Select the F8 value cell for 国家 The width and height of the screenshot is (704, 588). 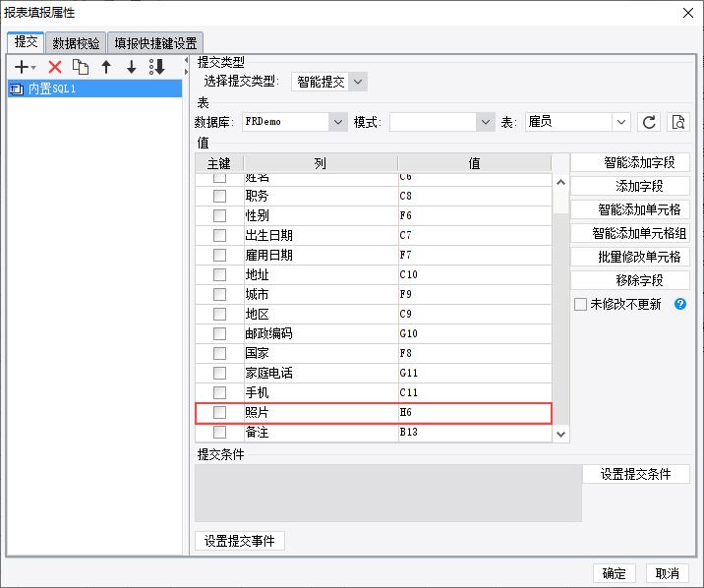[x=475, y=353]
